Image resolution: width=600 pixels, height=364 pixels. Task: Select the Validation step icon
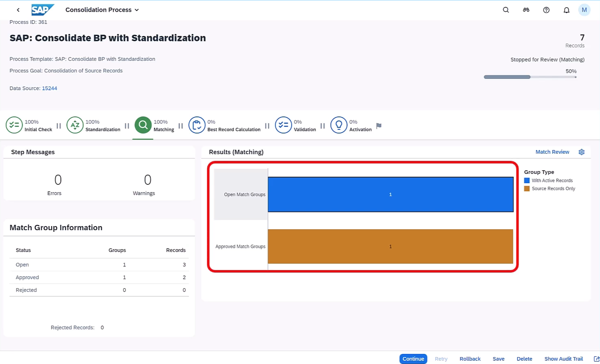click(283, 125)
